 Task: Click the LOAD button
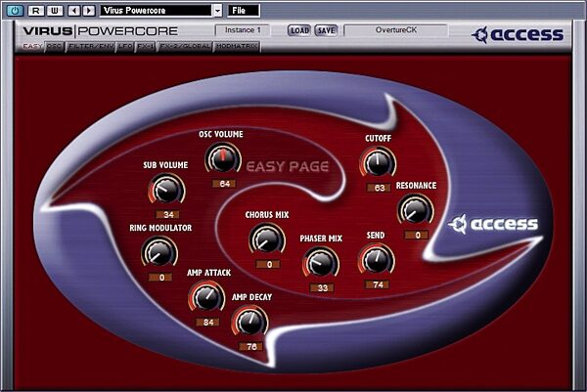point(299,30)
